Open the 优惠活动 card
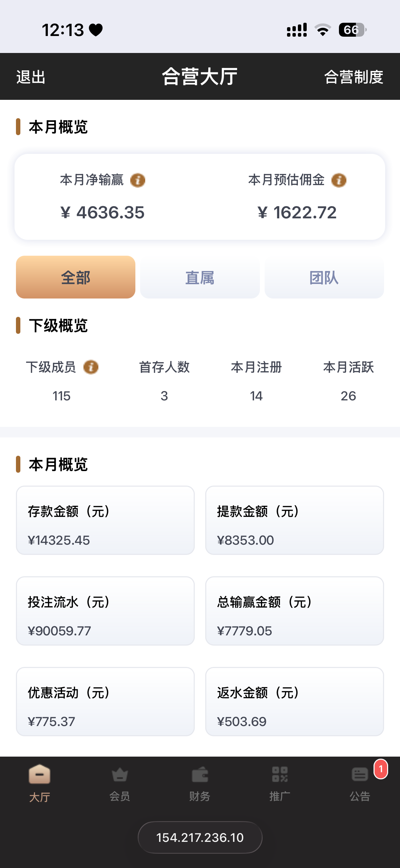Screen dimensions: 400x868 coord(105,702)
